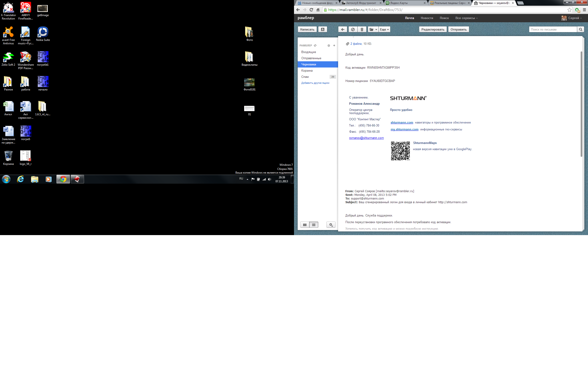Open the contacts address book icon

pos(322,29)
